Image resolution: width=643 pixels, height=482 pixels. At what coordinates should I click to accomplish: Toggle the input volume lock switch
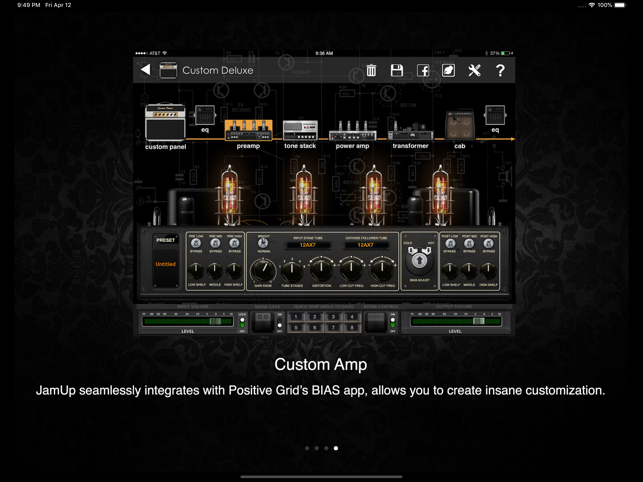[242, 322]
